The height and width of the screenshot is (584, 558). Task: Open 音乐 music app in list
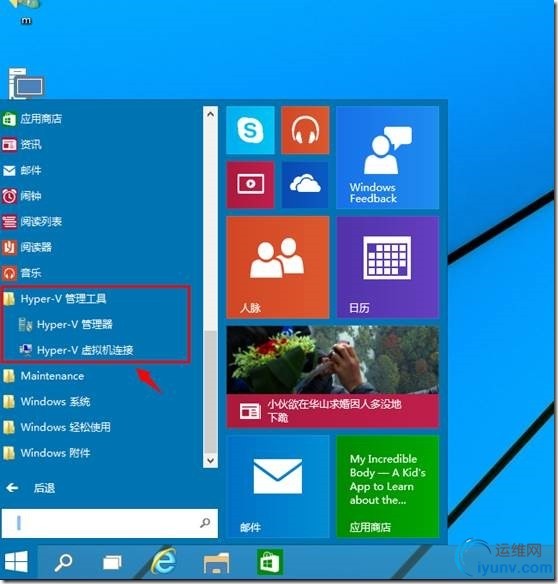(22, 273)
